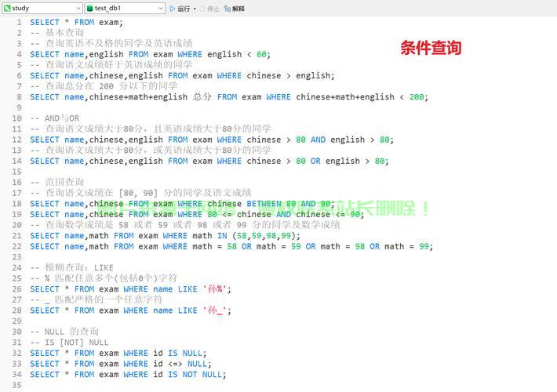Open the 'test_db1' database dropdown

[125, 8]
